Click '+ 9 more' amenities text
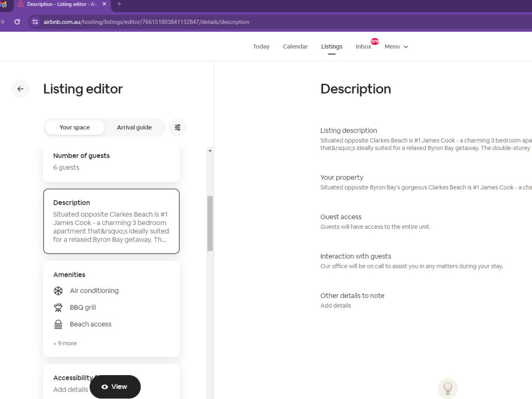The width and height of the screenshot is (532, 399). (x=65, y=343)
